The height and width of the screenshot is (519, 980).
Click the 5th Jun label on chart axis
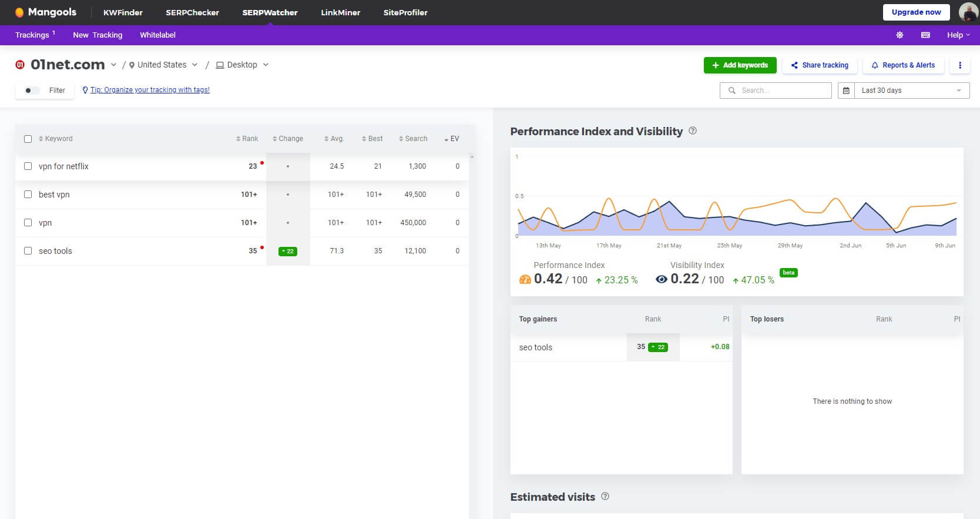(896, 246)
